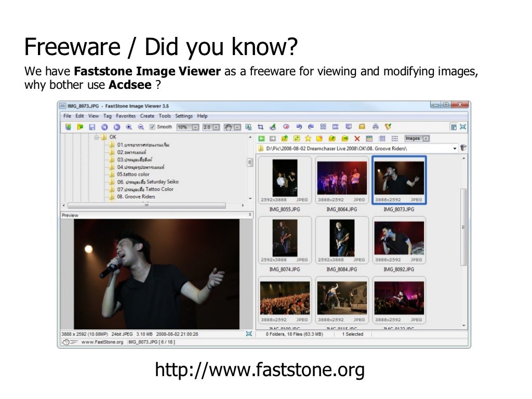The width and height of the screenshot is (532, 399).
Task: Click the red X delete icon
Action: 357,139
